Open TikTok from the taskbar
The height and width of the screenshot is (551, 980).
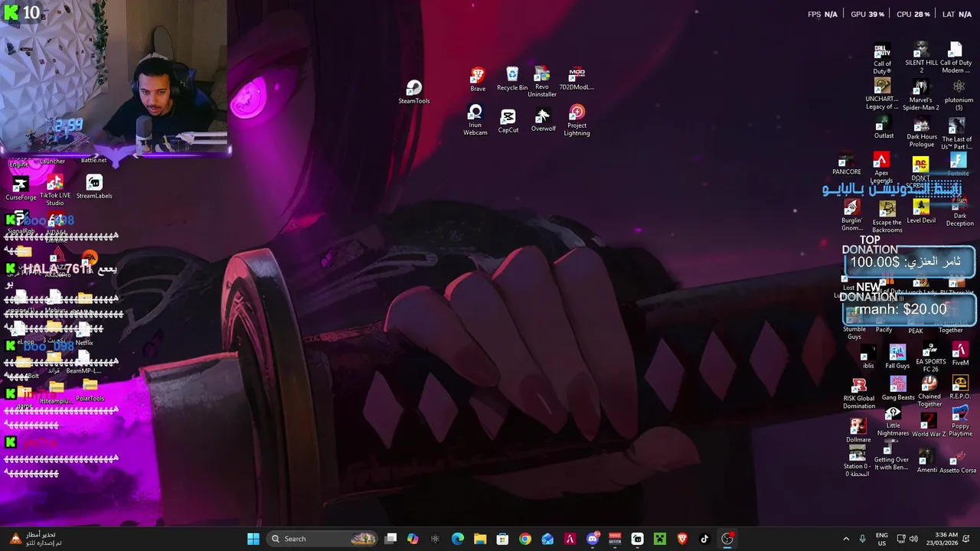click(x=704, y=539)
